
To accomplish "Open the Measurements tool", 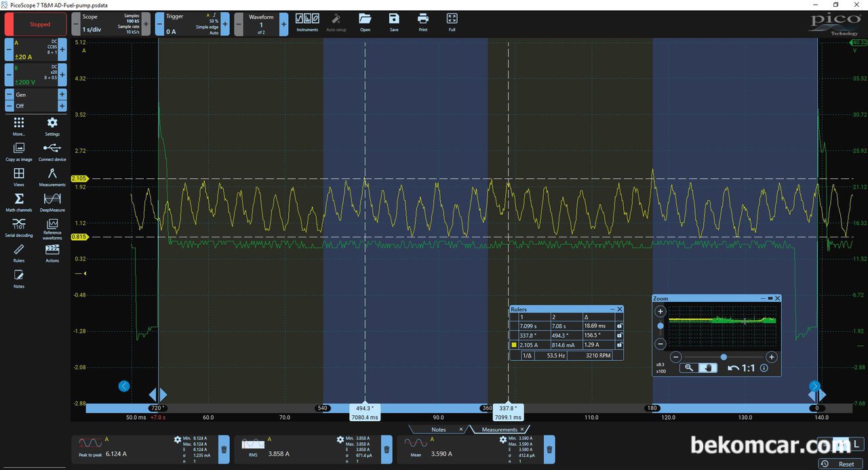I will 52,177.
